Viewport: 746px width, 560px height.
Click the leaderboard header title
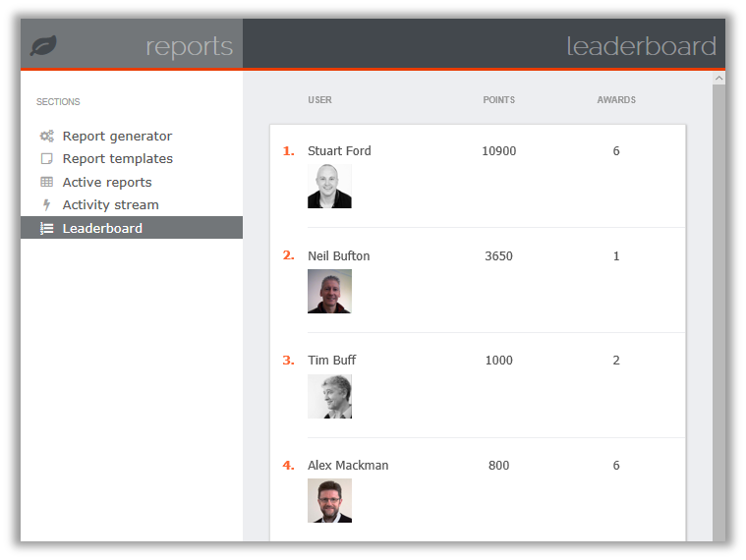click(641, 46)
